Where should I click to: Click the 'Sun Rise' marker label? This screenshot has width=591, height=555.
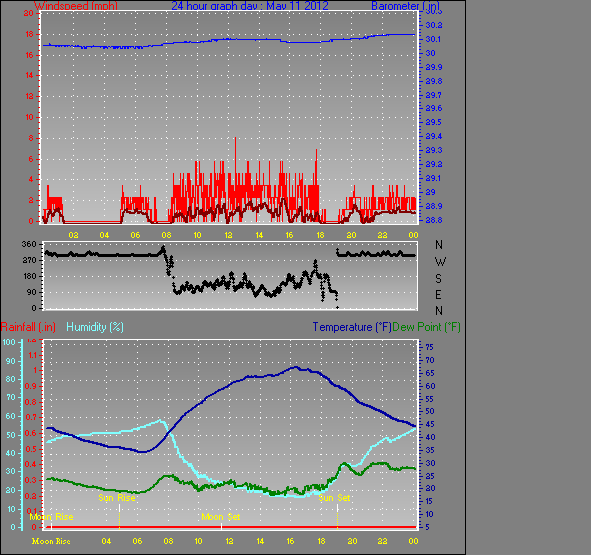(117, 498)
